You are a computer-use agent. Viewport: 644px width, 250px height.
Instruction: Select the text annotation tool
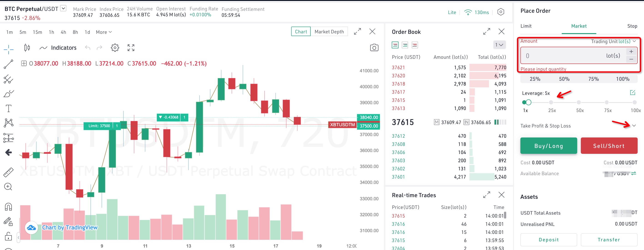tap(9, 107)
